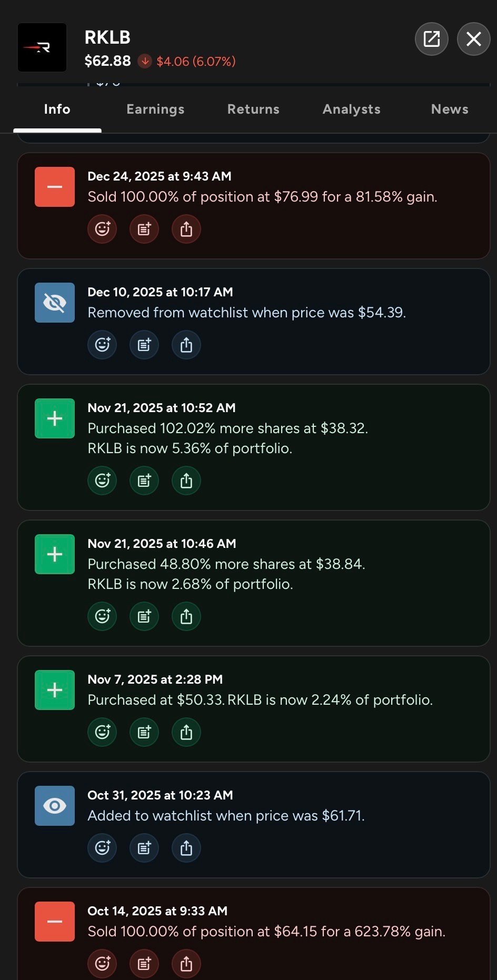Open RKLB in external window icon

pyautogui.click(x=432, y=39)
